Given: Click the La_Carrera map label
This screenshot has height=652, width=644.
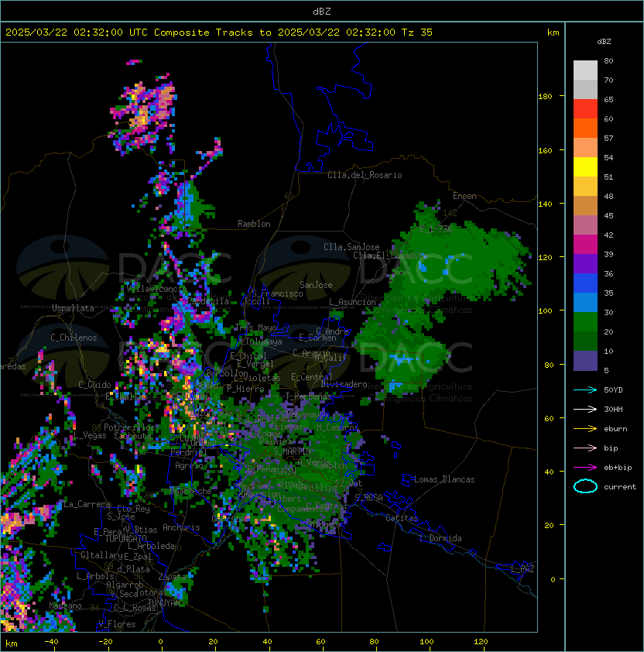Looking at the screenshot, I should tap(87, 504).
